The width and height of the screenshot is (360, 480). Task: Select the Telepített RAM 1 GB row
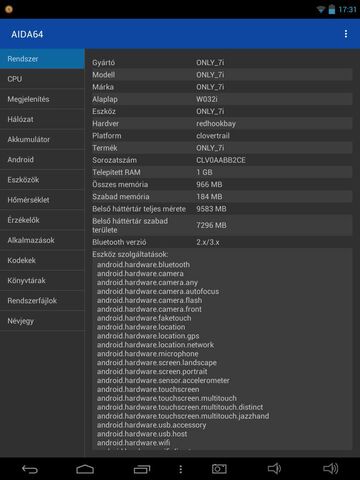[222, 172]
